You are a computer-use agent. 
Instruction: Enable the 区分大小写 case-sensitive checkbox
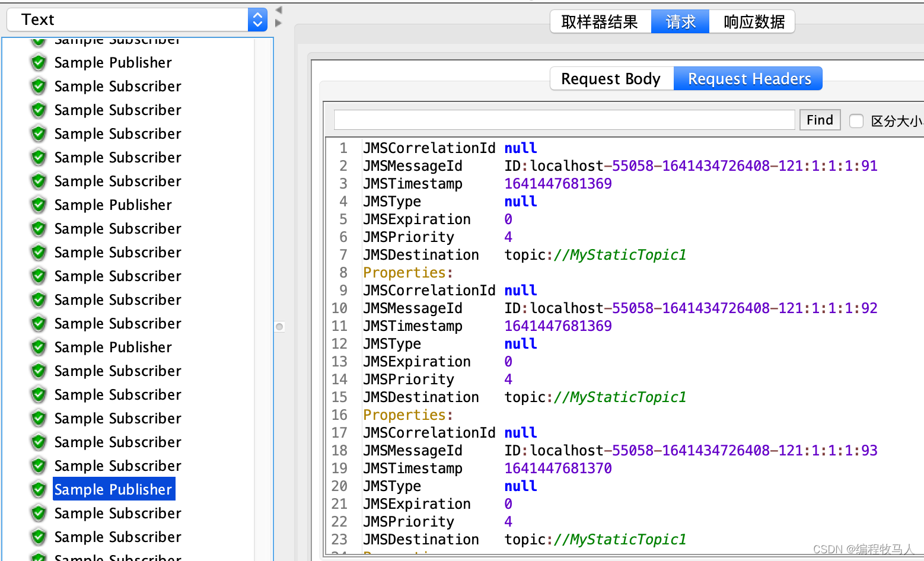click(x=856, y=121)
